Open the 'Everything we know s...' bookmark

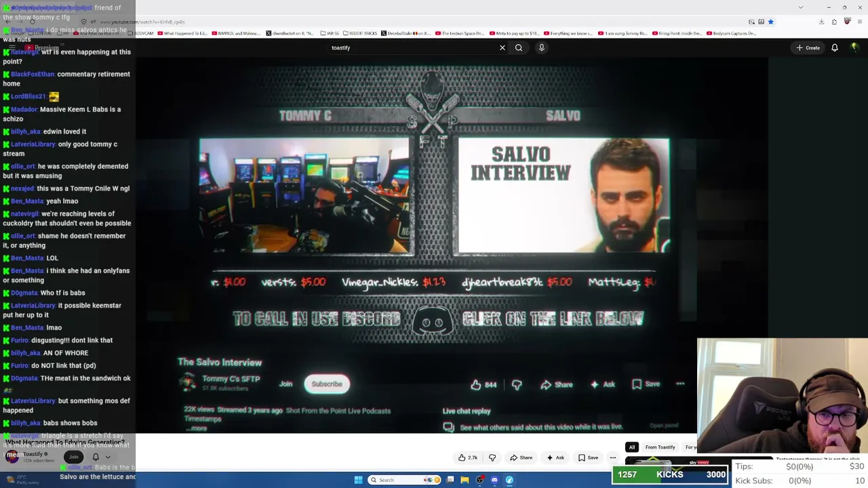568,33
